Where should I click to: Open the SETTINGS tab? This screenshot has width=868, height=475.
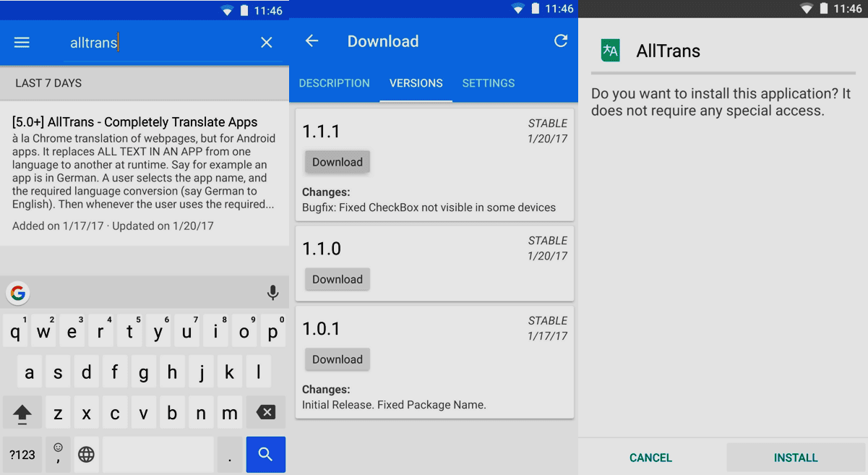(489, 83)
